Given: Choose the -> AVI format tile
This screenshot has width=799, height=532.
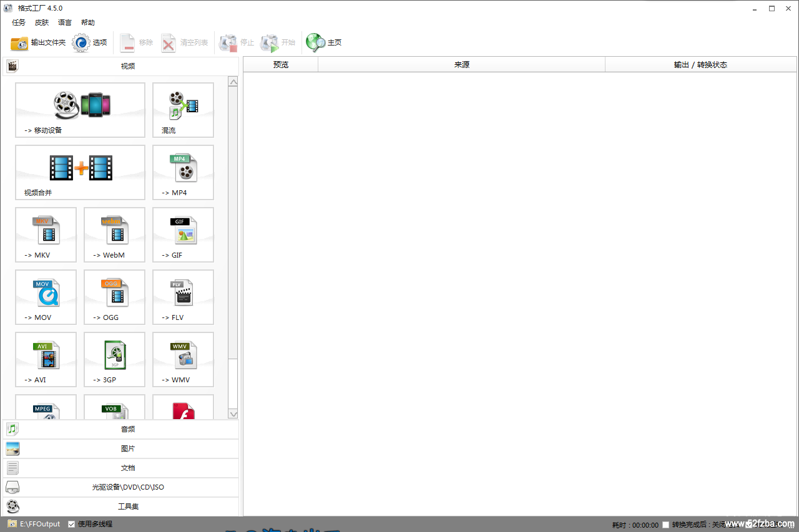Looking at the screenshot, I should click(46, 359).
